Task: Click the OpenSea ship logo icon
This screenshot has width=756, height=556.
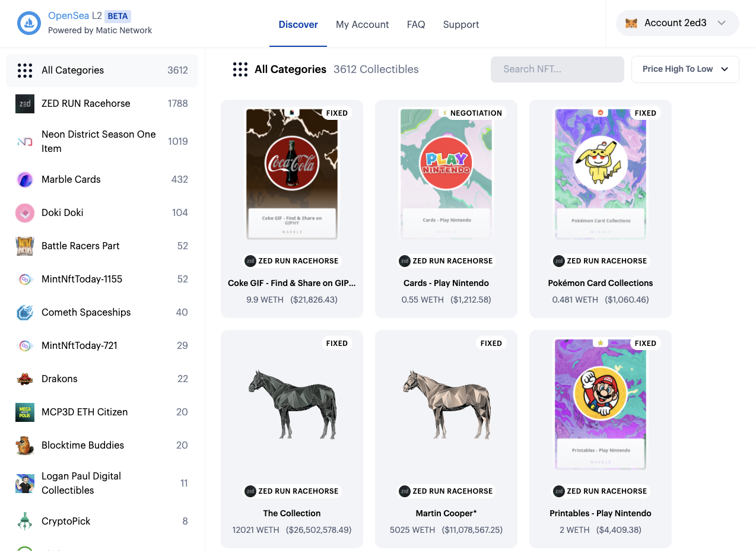Action: coord(29,23)
